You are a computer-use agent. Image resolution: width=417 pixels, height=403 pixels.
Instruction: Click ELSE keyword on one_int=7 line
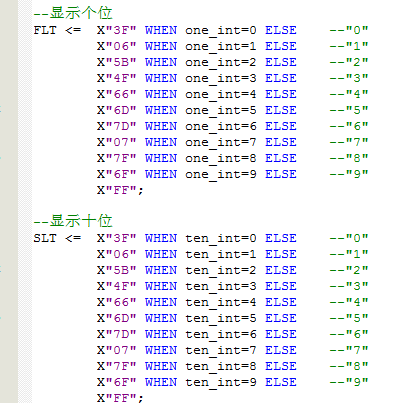click(x=281, y=142)
